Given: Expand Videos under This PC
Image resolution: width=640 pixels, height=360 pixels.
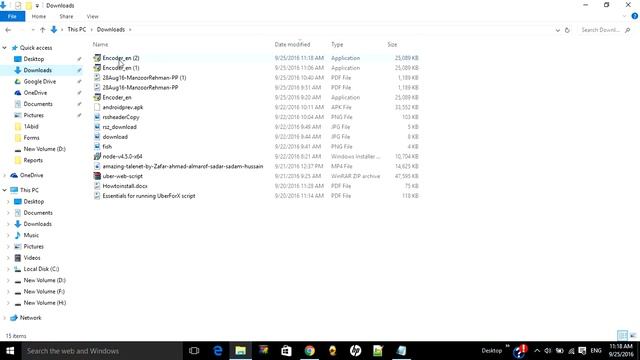Looking at the screenshot, I should [8, 258].
